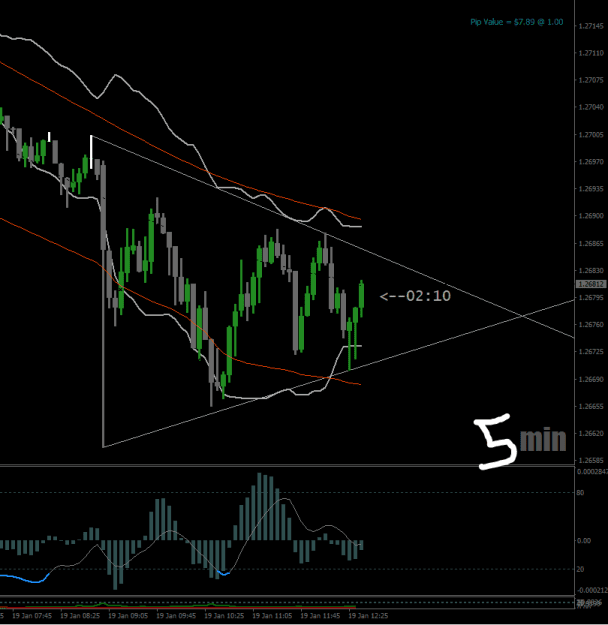Click the indicator level 80 label
Image resolution: width=608 pixels, height=625 pixels.
[580, 493]
